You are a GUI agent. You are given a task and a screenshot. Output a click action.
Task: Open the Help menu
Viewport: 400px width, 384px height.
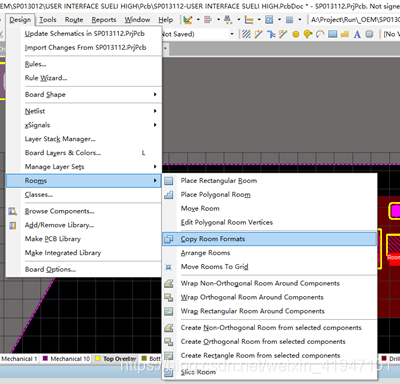(166, 20)
